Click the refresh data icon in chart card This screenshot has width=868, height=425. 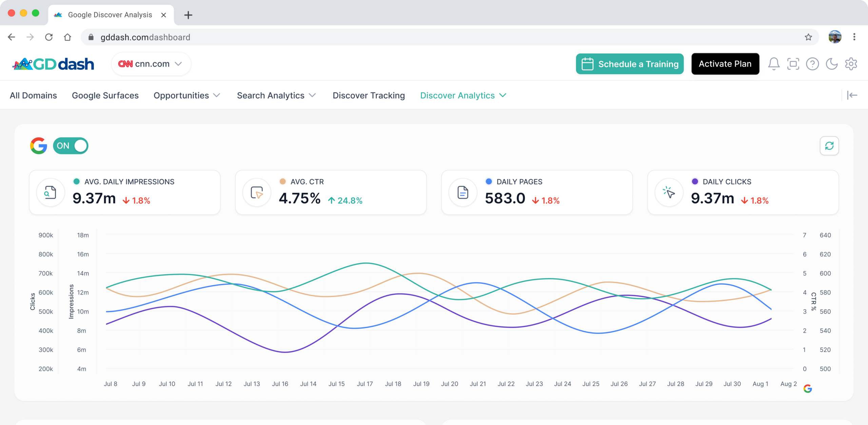(x=829, y=146)
